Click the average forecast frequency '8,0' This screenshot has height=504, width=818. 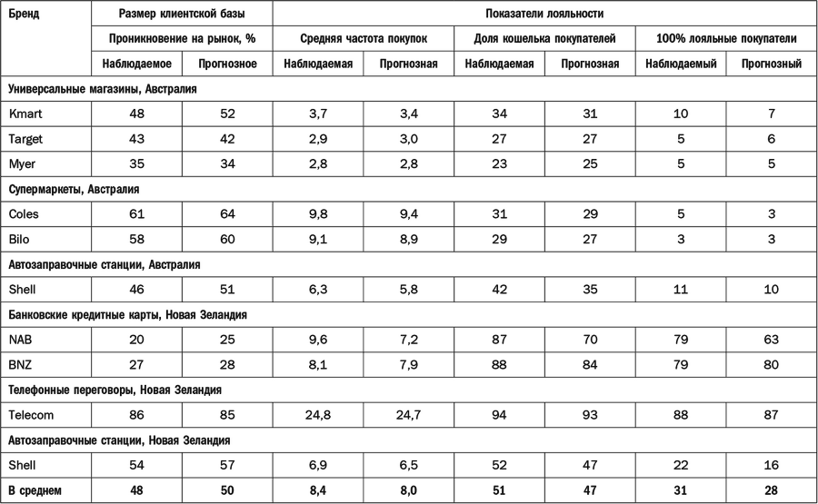coord(409,490)
